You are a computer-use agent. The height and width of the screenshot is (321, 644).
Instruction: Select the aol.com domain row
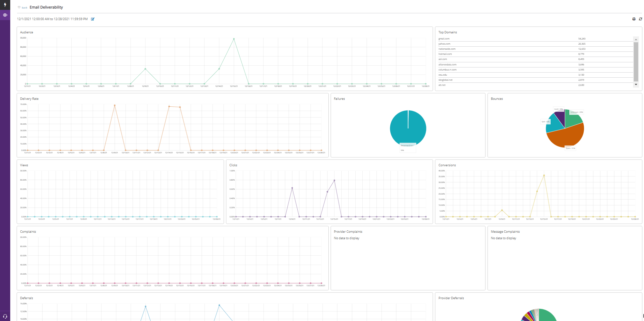(x=535, y=59)
